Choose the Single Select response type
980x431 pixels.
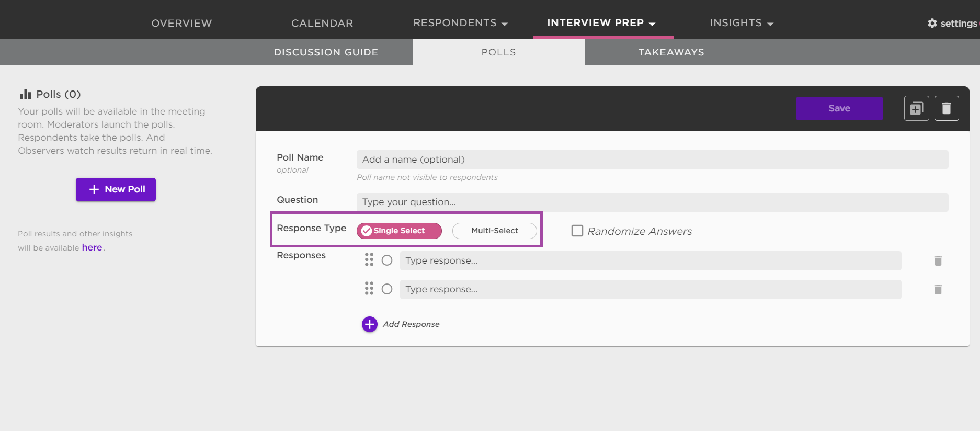pyautogui.click(x=399, y=231)
